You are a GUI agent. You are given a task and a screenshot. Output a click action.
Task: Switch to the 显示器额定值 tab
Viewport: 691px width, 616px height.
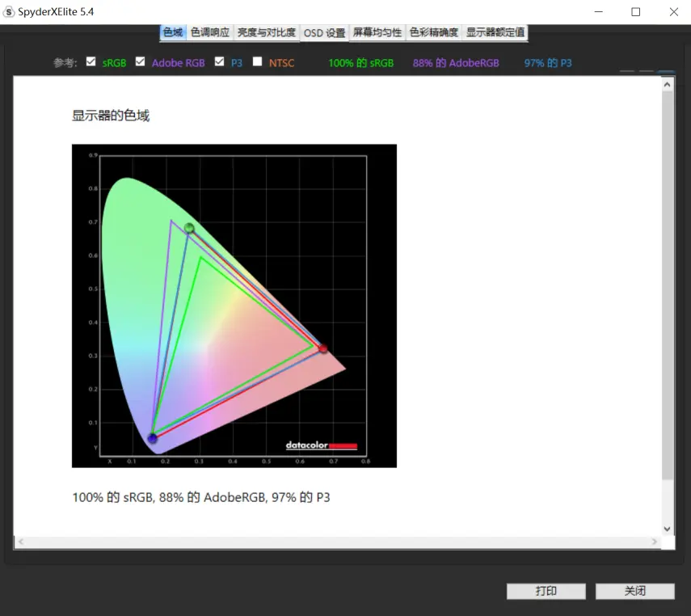tap(495, 32)
